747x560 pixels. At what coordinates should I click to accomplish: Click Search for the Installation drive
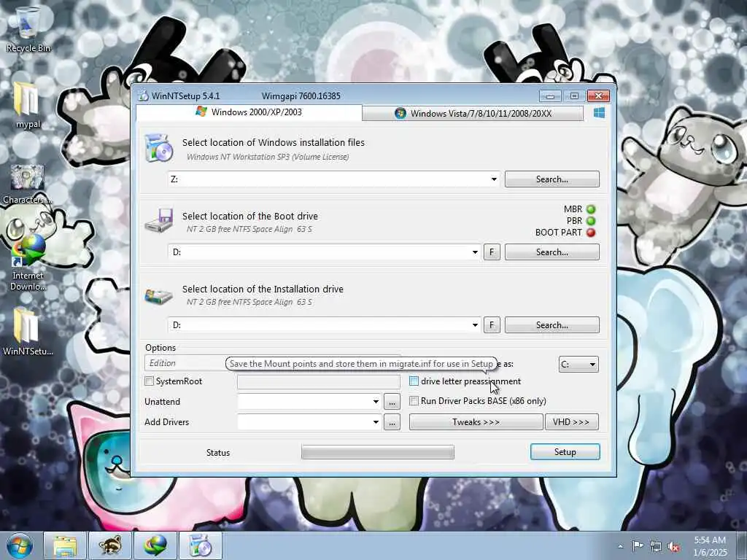click(552, 325)
